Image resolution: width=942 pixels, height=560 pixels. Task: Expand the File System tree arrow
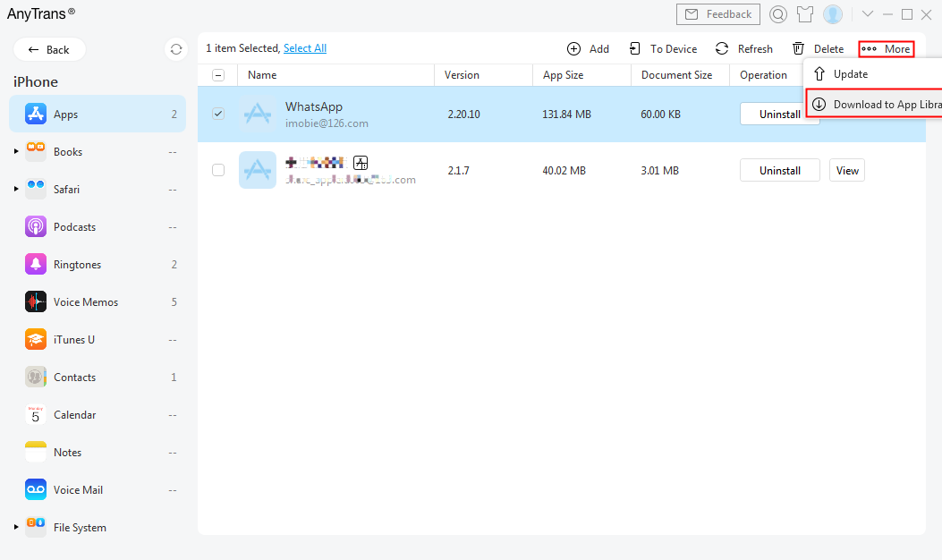click(x=16, y=528)
